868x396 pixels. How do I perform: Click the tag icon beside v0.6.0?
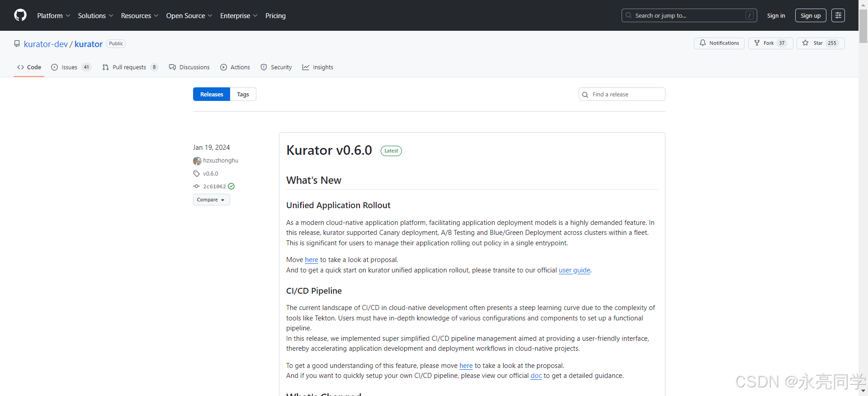pyautogui.click(x=196, y=173)
